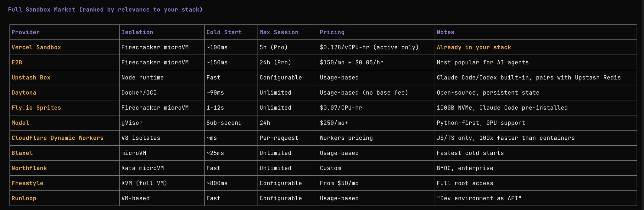Image resolution: width=644 pixels, height=210 pixels.
Task: Open the E2B provider entry
Action: tap(17, 62)
